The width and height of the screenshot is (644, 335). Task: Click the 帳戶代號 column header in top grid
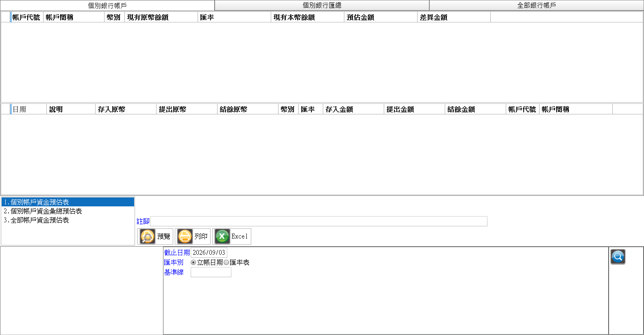tap(26, 17)
